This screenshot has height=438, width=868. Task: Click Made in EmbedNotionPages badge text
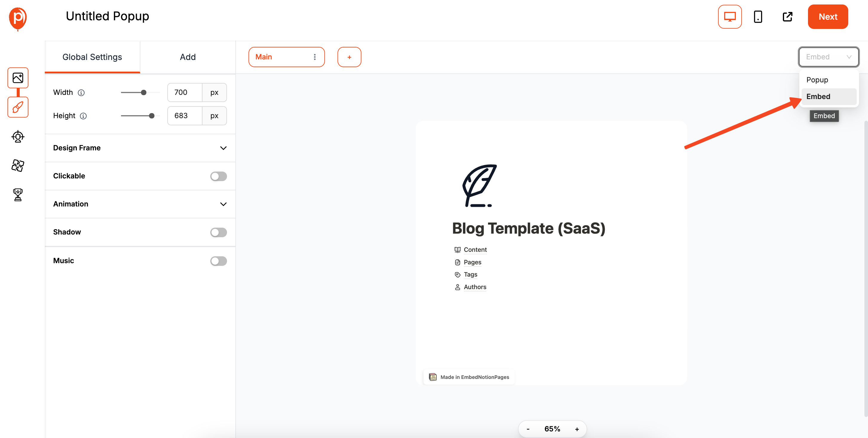point(474,377)
